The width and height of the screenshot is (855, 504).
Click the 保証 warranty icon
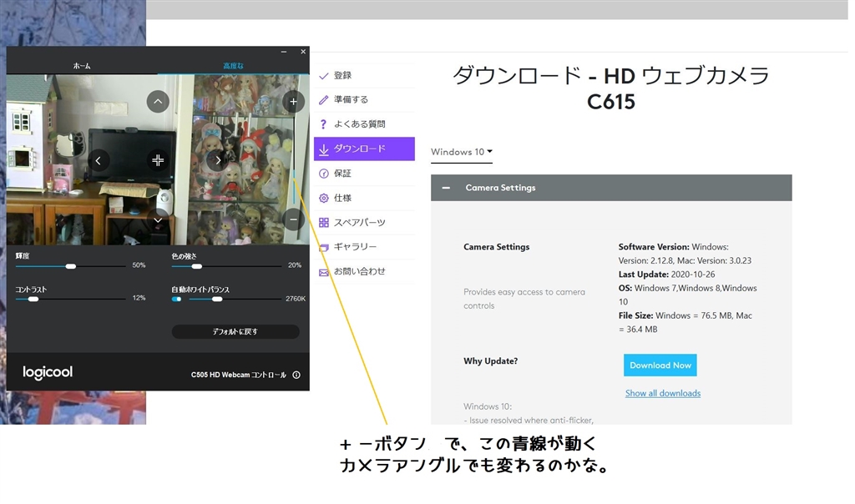324,174
